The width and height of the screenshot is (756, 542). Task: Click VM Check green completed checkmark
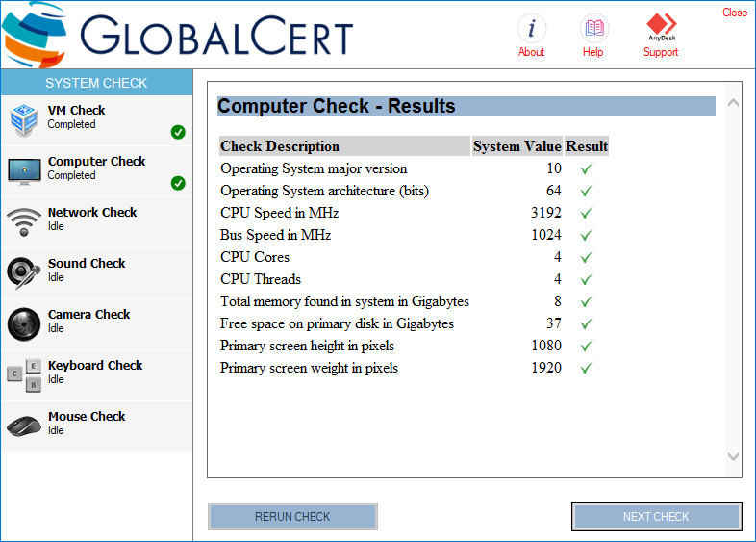(x=178, y=132)
